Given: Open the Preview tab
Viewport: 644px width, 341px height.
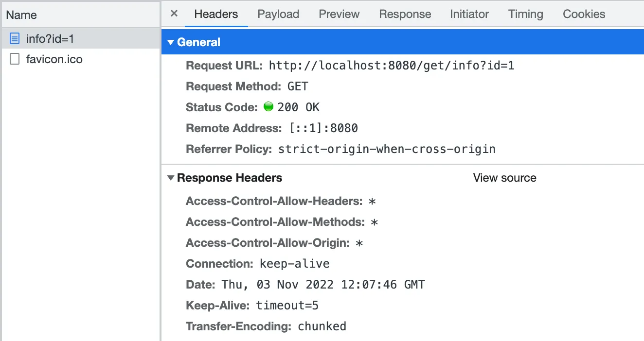Looking at the screenshot, I should coord(339,14).
